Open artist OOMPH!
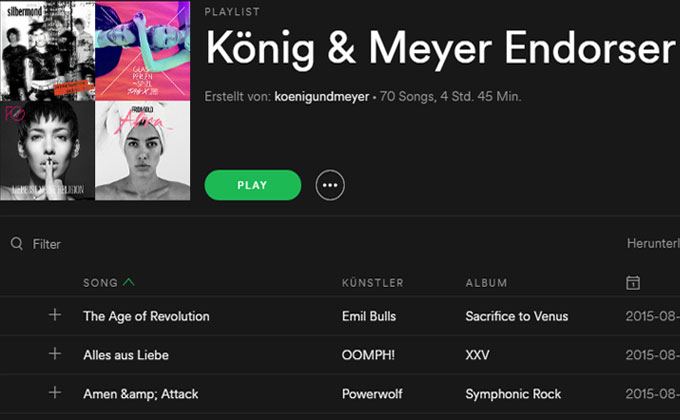 click(x=368, y=355)
